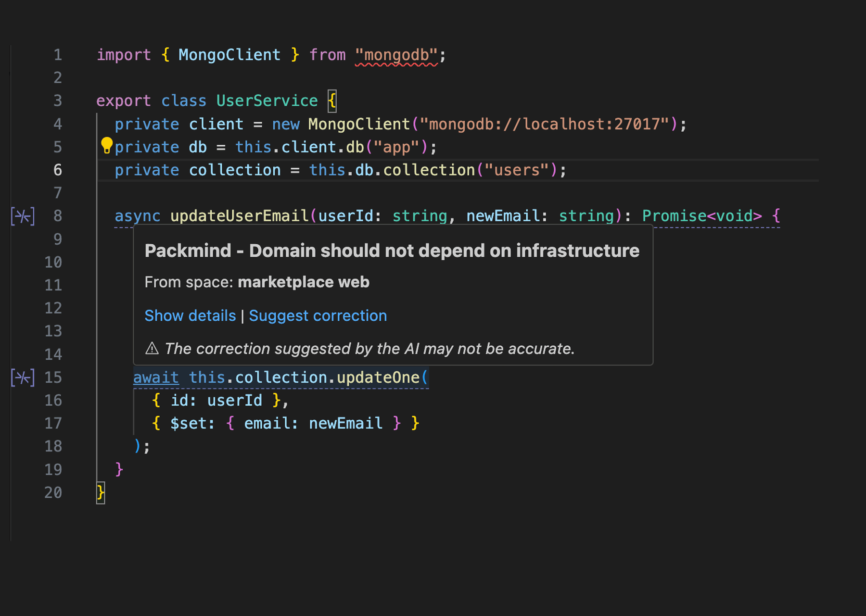Click the Promise<void> return type
This screenshot has width=866, height=616.
[702, 216]
